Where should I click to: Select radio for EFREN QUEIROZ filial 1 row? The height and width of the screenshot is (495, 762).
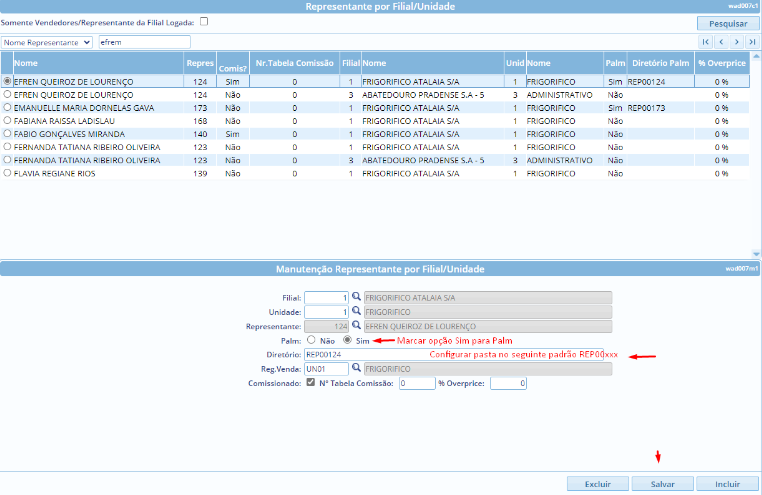click(7, 81)
